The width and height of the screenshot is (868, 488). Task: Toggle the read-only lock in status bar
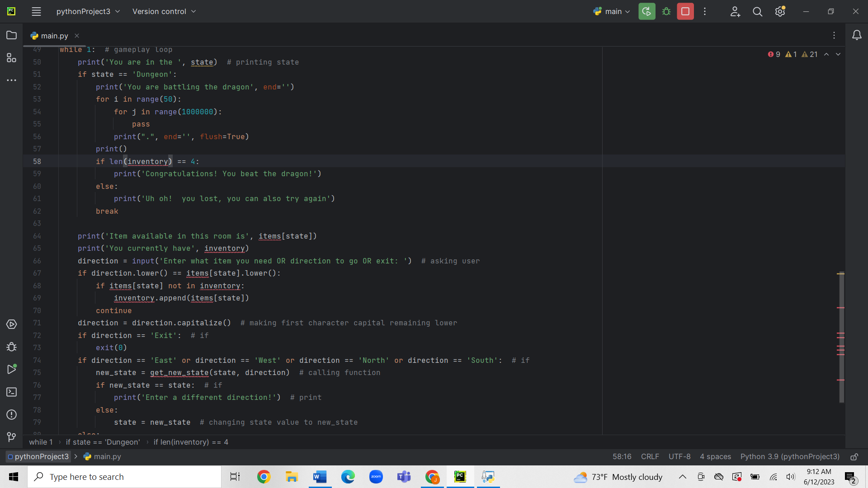point(854,457)
